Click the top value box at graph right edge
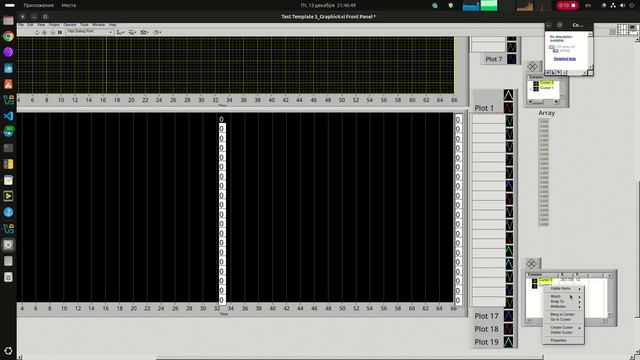Image resolution: width=640 pixels, height=360 pixels. point(458,120)
